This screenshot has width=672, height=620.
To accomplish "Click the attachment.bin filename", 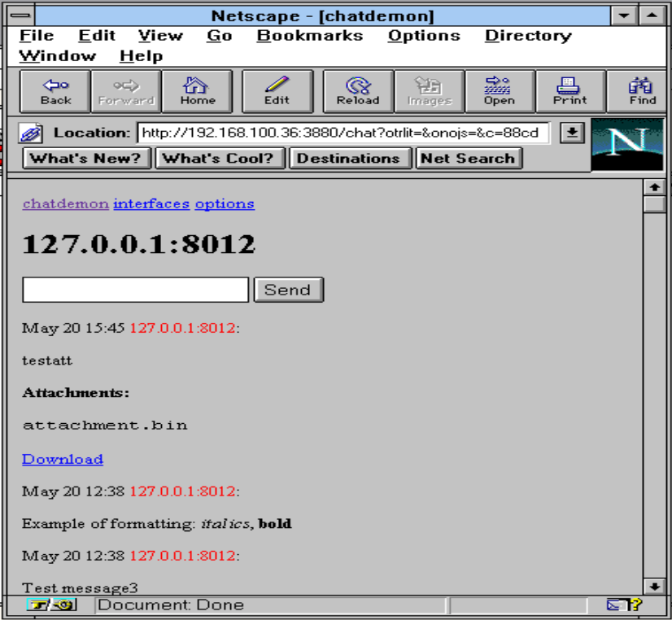I will [105, 425].
